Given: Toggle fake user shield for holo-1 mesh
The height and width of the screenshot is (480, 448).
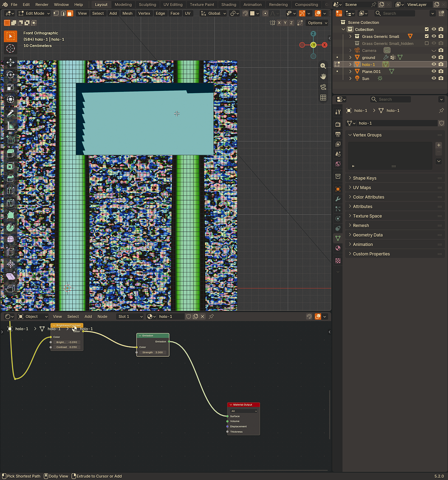Looking at the screenshot, I should [441, 123].
